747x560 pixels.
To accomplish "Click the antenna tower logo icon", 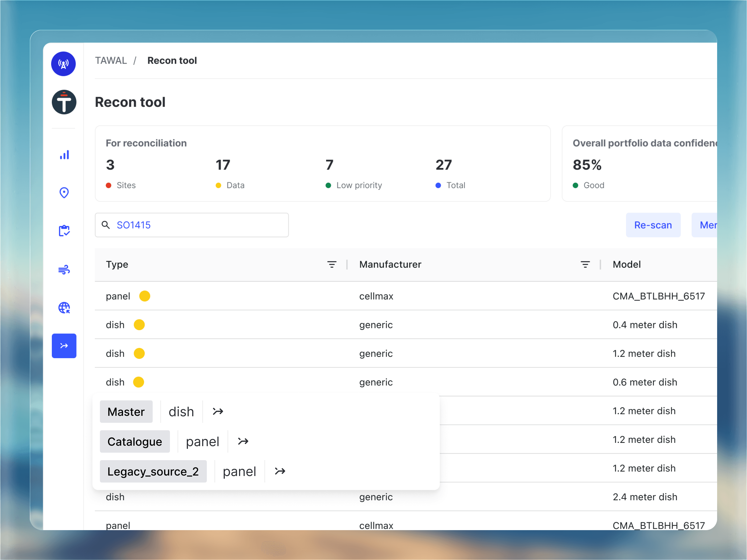I will click(x=63, y=64).
